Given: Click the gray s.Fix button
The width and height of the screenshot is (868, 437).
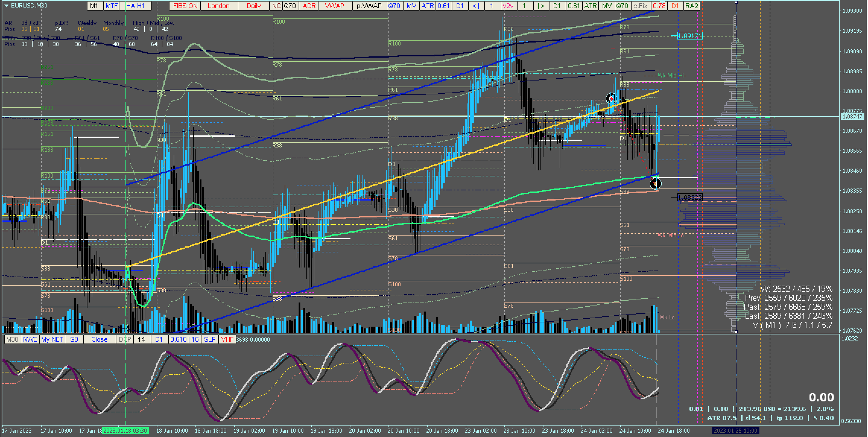Looking at the screenshot, I should click(x=640, y=6).
